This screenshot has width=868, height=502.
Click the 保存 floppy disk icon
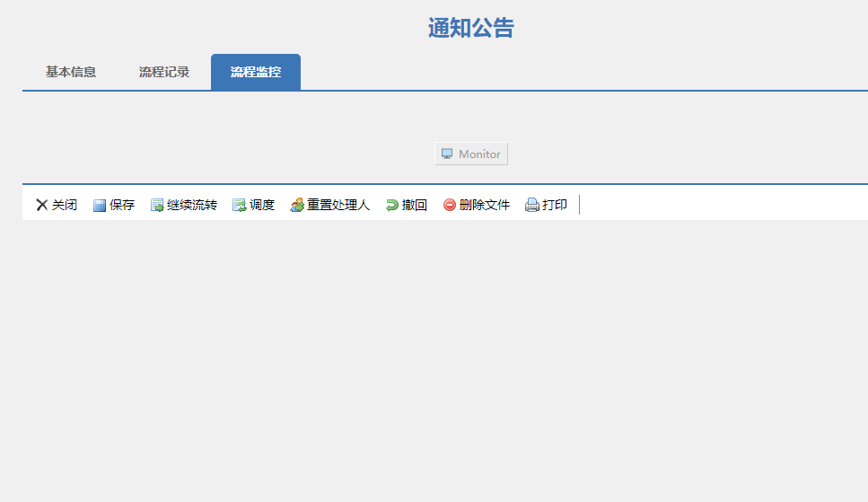coord(99,206)
